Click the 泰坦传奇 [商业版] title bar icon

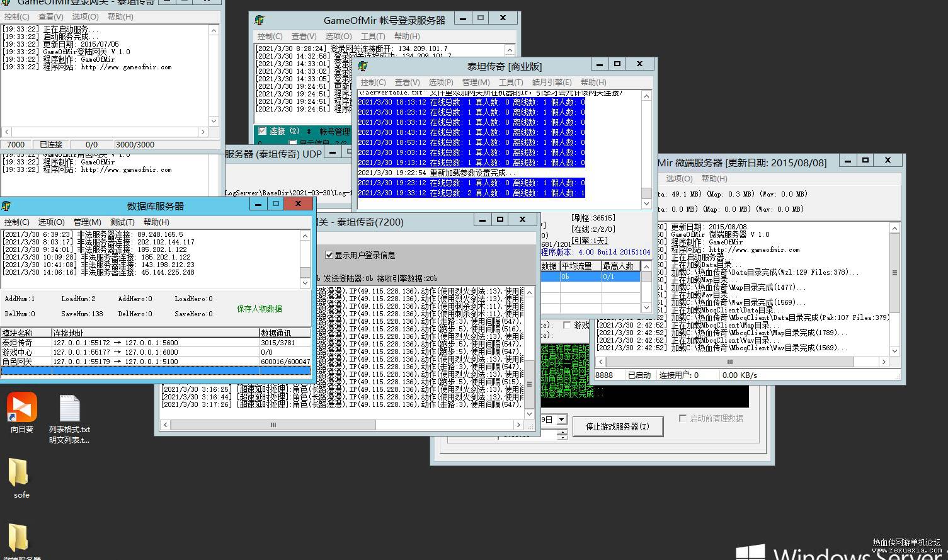click(363, 66)
